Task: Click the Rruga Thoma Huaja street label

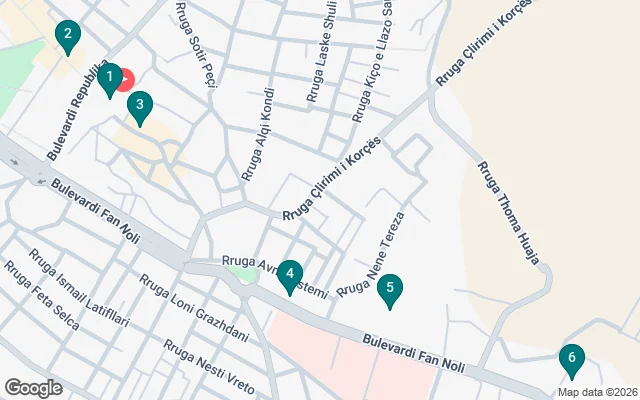Action: [509, 213]
